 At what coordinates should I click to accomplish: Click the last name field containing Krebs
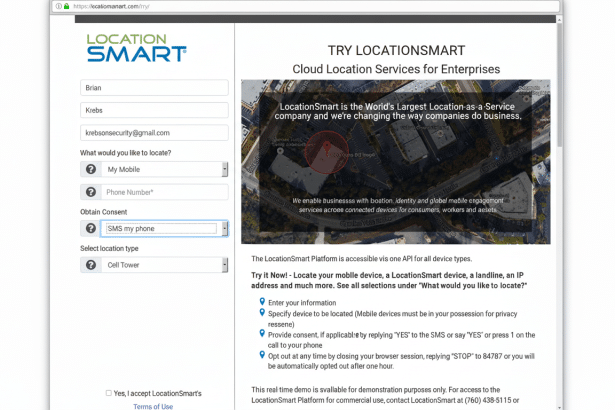pyautogui.click(x=154, y=110)
